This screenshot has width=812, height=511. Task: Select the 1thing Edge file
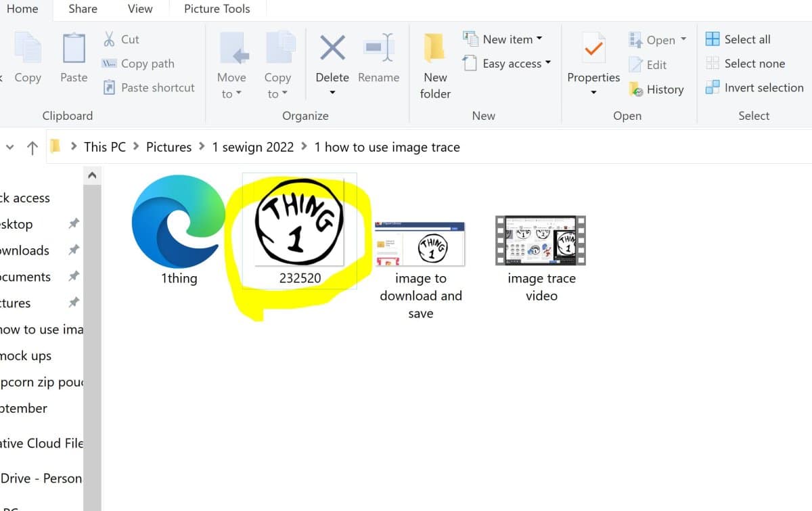point(179,230)
